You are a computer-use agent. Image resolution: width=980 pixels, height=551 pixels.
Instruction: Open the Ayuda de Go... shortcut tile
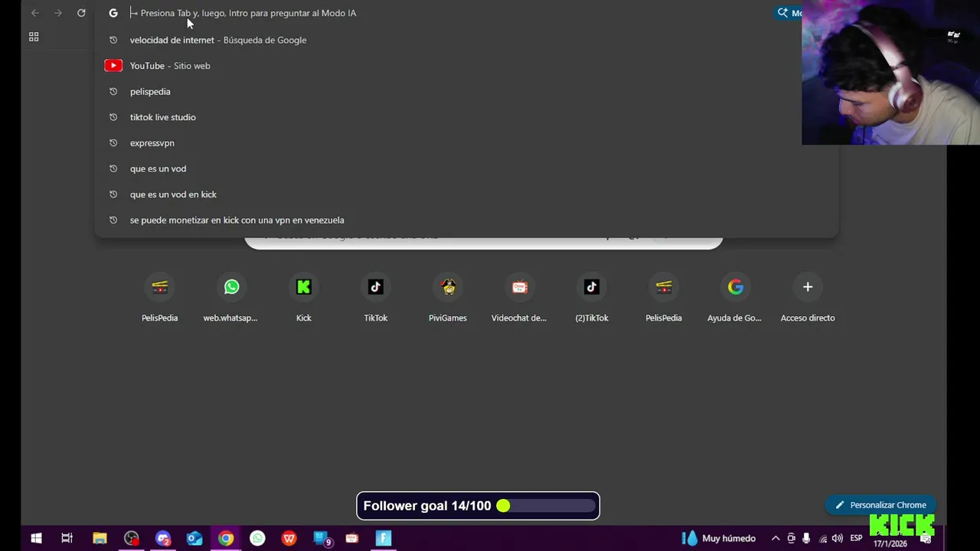(735, 297)
